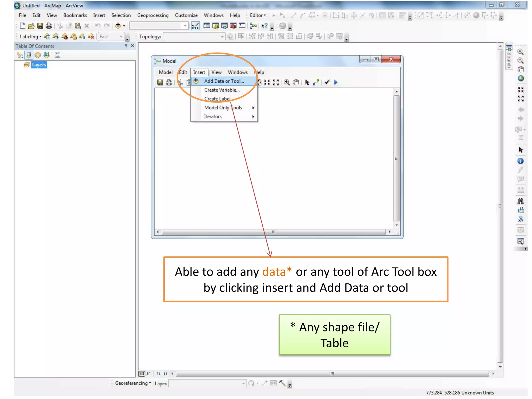Toggle List By Visibility in Table Of Contents
Image resolution: width=532 pixels, height=399 pixels.
[38, 55]
